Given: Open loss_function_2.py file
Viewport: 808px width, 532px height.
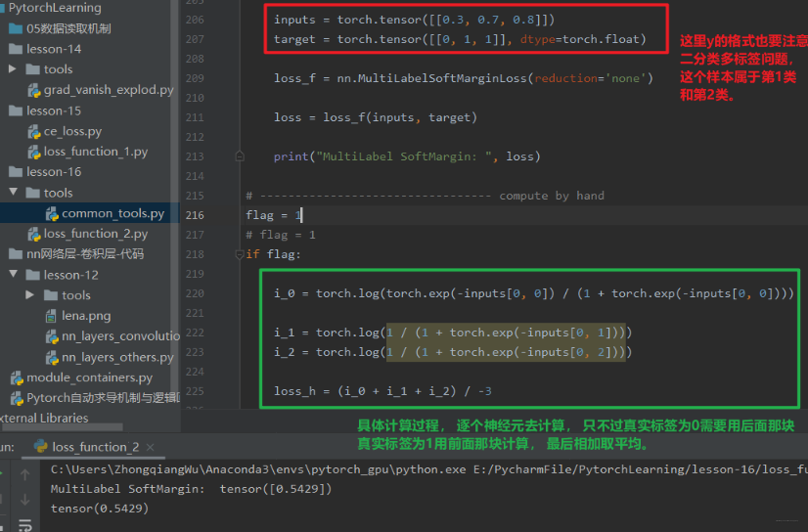Looking at the screenshot, I should pyautogui.click(x=95, y=234).
